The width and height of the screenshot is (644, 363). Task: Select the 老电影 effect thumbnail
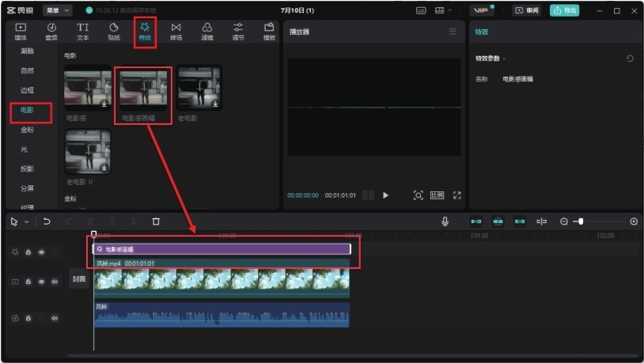[199, 89]
